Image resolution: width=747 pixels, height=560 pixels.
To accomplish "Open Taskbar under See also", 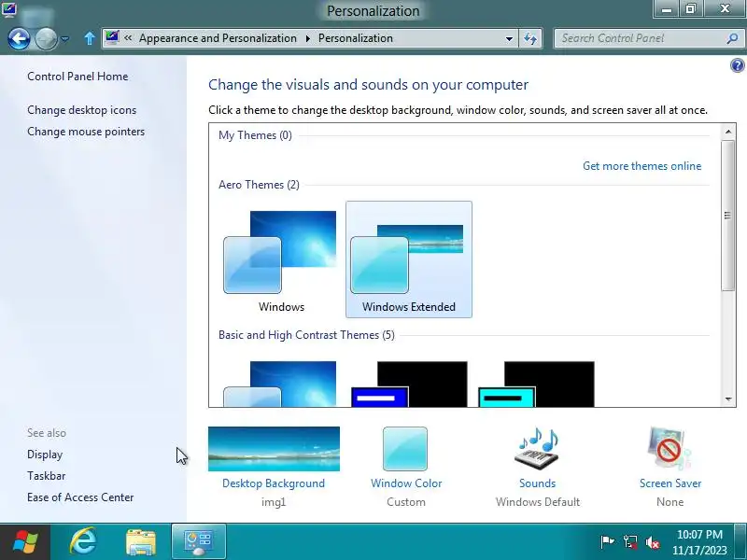I will pyautogui.click(x=46, y=476).
